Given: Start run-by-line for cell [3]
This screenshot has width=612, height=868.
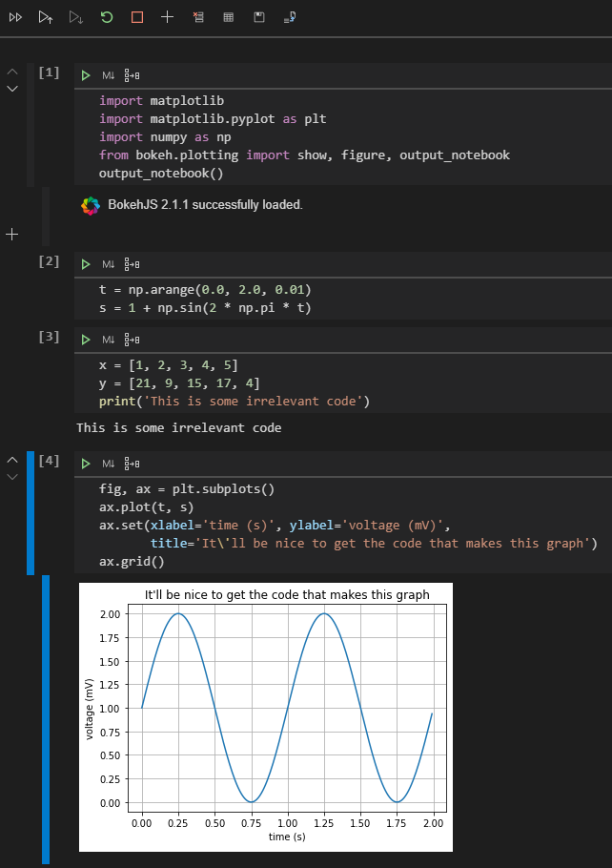Looking at the screenshot, I should pos(132,340).
